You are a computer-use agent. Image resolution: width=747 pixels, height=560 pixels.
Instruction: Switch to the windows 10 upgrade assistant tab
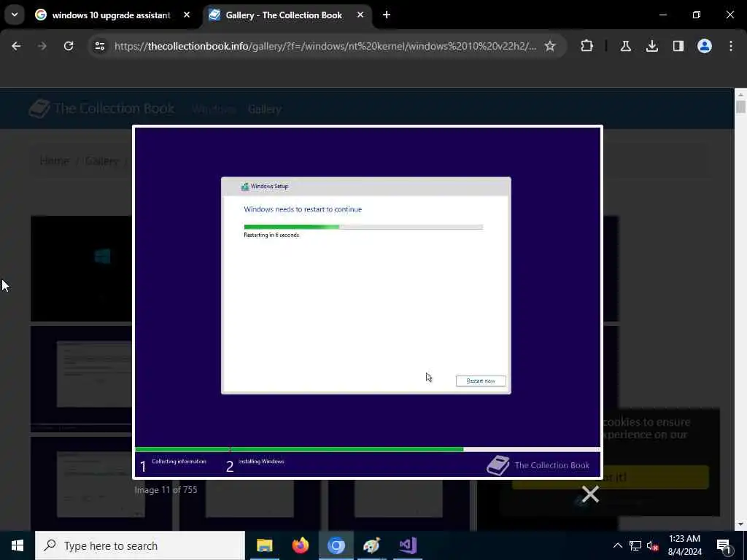pyautogui.click(x=112, y=15)
